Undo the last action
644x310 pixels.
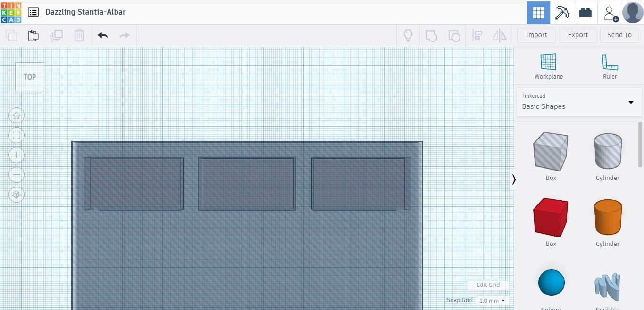tap(102, 35)
